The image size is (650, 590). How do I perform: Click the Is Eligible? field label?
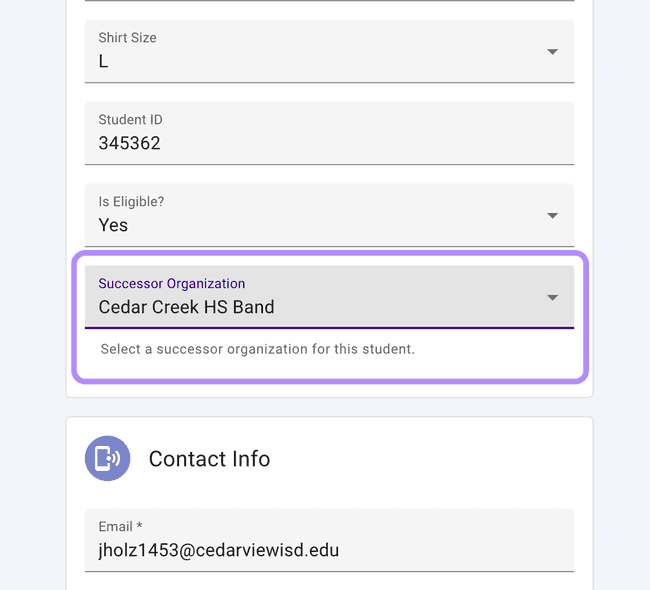pos(131,202)
